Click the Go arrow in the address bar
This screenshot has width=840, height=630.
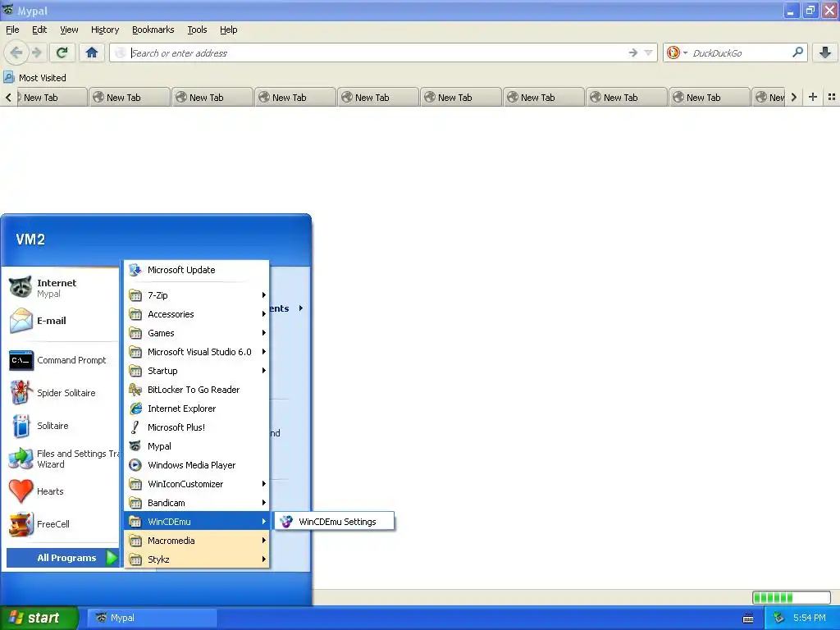(632, 52)
